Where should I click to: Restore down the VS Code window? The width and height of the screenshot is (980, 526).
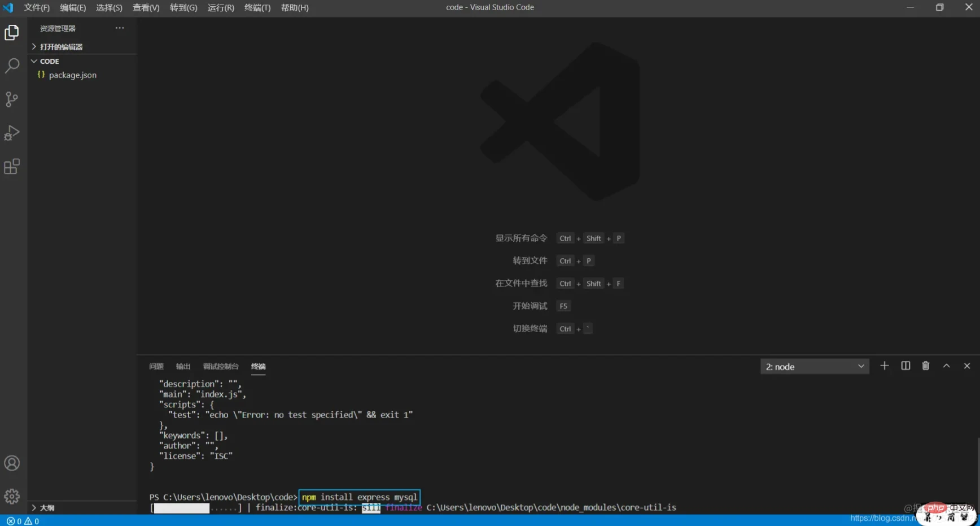pyautogui.click(x=939, y=7)
